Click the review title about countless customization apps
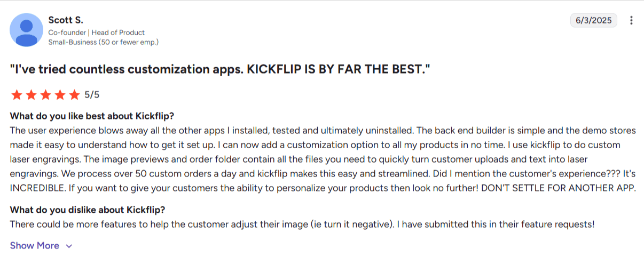Image resolution: width=644 pixels, height=257 pixels. 220,69
